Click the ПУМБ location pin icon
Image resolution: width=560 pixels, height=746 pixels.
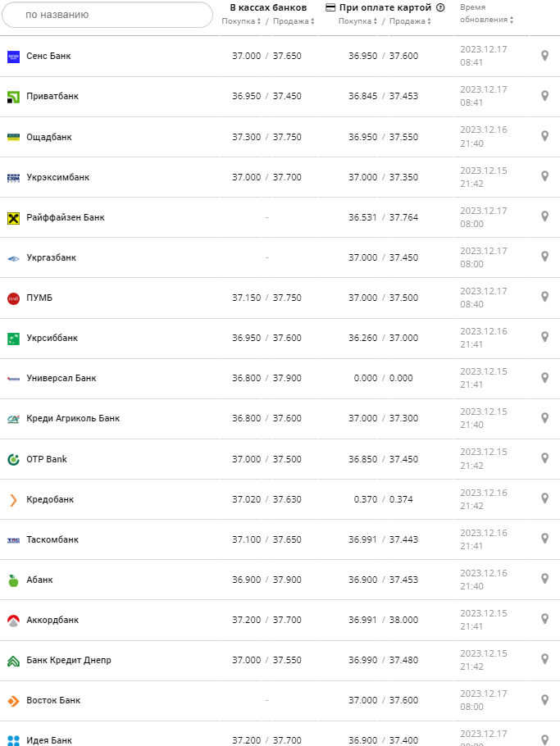(544, 297)
